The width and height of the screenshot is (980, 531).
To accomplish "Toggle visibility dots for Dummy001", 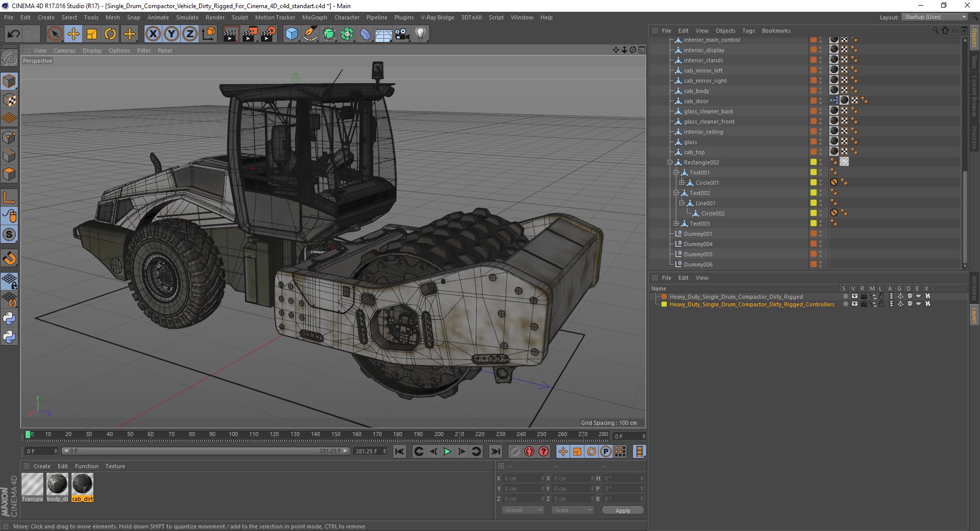I will pos(821,234).
